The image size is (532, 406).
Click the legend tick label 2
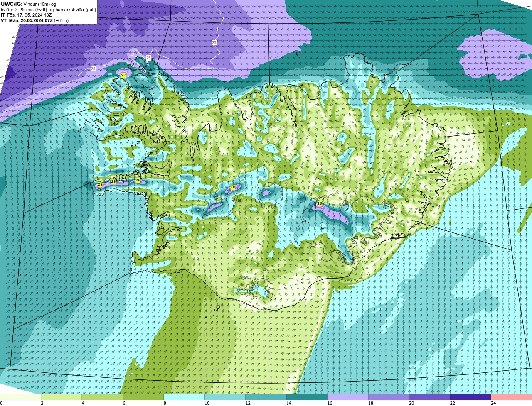42,403
